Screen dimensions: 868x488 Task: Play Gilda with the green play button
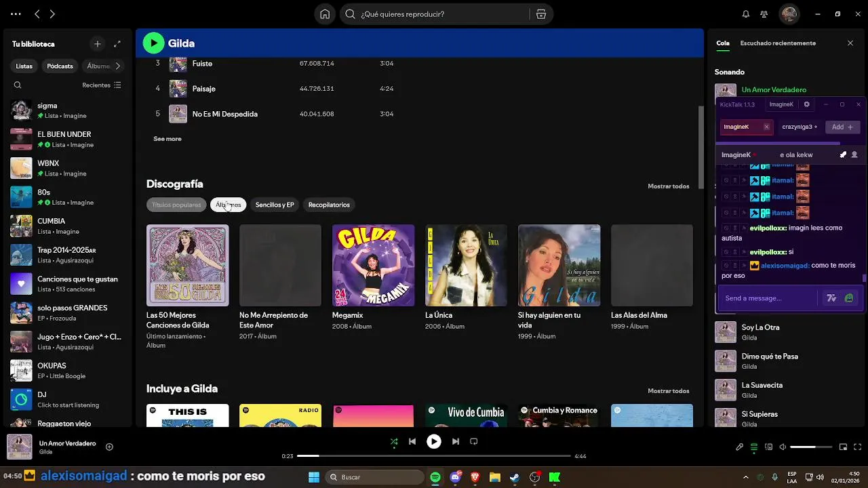(154, 43)
